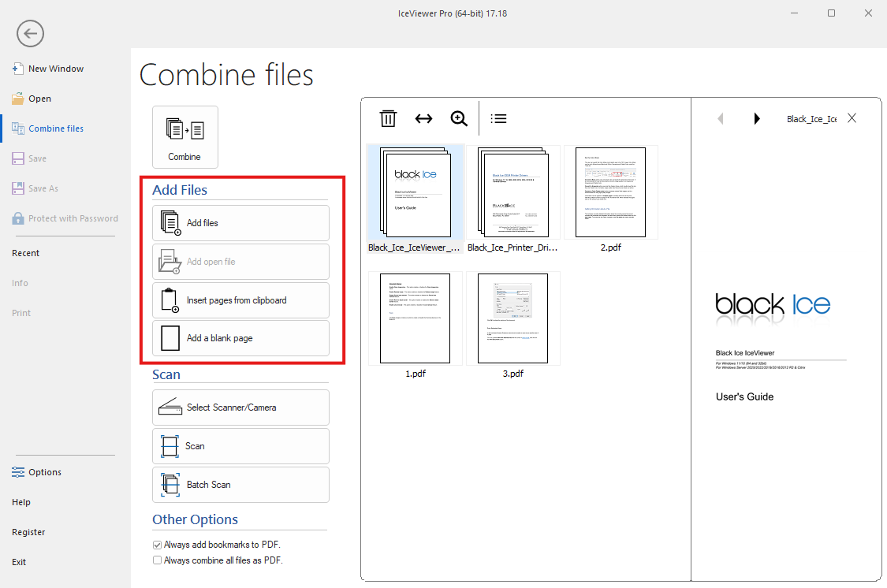
Task: Select the 1.pdf thumbnail
Action: pyautogui.click(x=416, y=318)
